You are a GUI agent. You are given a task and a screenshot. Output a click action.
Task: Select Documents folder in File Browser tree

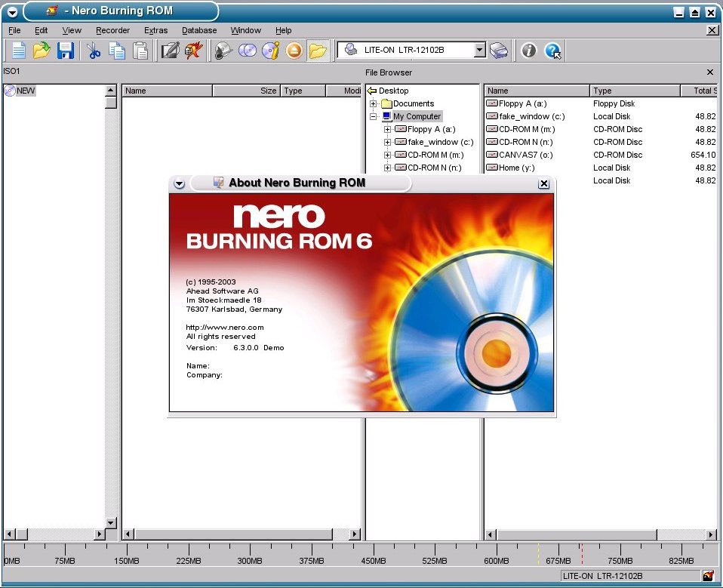413,103
